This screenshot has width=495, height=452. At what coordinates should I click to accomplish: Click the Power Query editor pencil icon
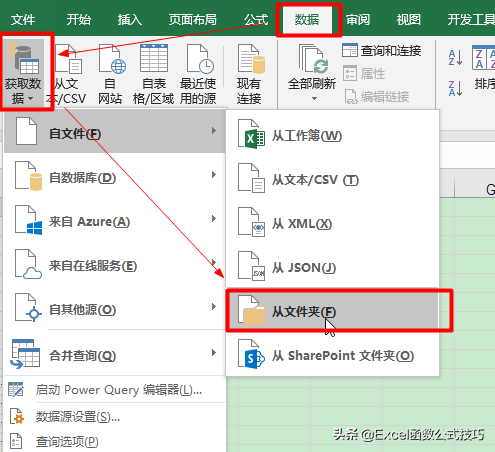[16, 389]
